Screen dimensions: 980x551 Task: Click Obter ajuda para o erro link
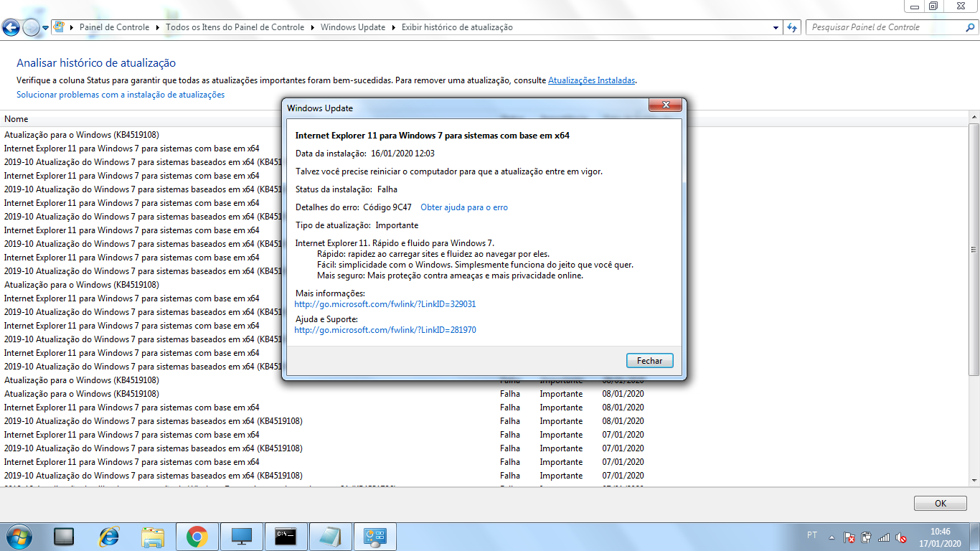click(464, 207)
